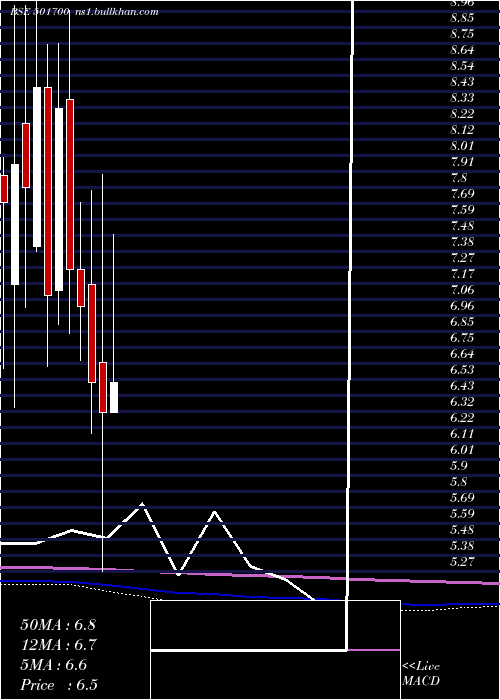This screenshot has height=700, width=500.
Task: Select the 6.32 price axis label
Action: pyautogui.click(x=462, y=402)
